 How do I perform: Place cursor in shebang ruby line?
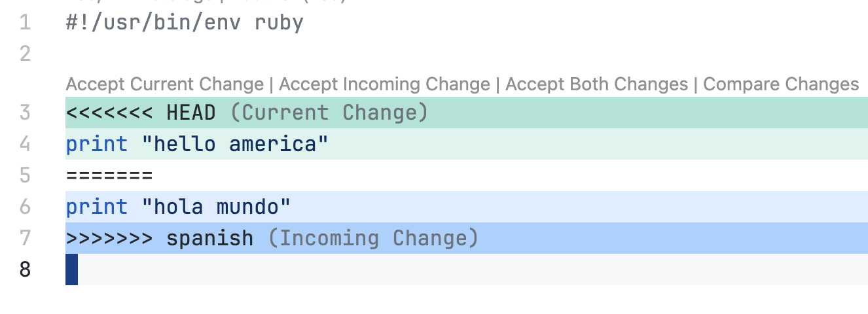(x=185, y=23)
